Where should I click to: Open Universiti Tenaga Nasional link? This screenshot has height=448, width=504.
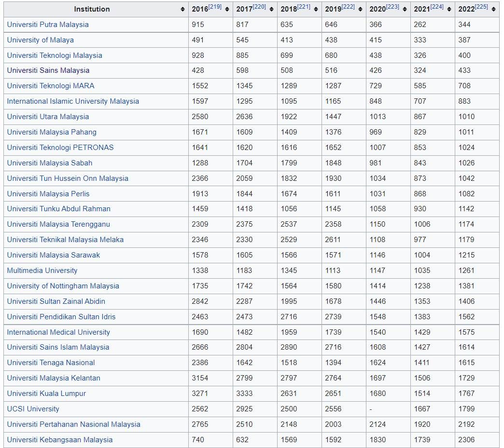[x=51, y=363]
